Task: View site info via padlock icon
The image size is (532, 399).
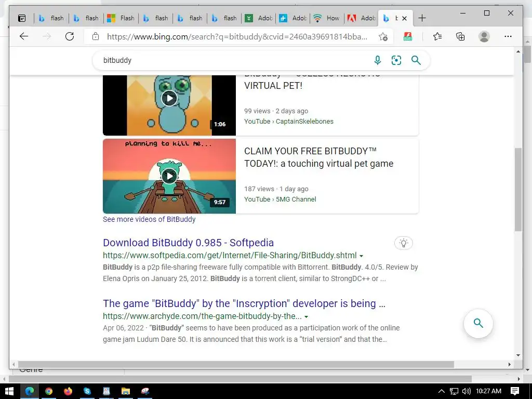Action: (96, 36)
